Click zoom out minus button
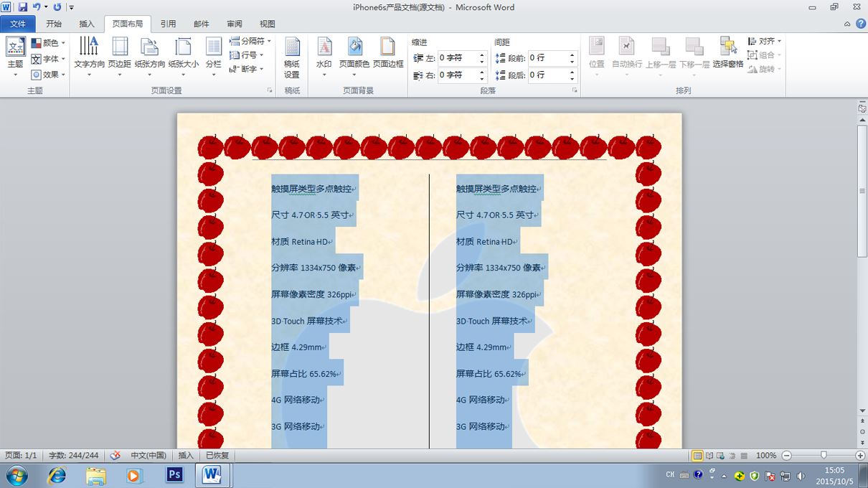The width and height of the screenshot is (868, 488). click(x=786, y=456)
